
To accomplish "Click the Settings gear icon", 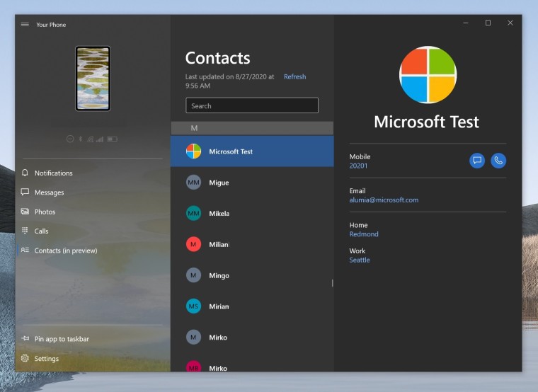I will point(25,359).
